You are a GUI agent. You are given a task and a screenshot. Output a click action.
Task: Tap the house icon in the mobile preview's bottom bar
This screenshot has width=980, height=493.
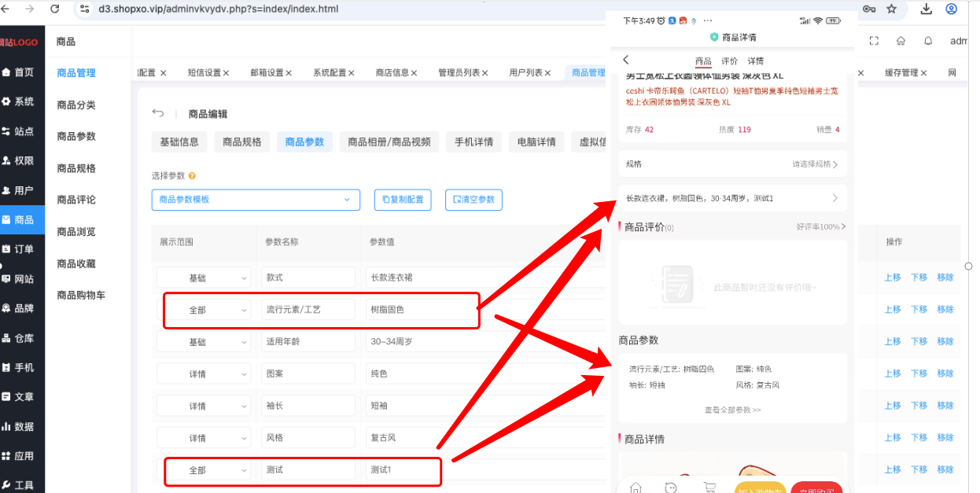(x=636, y=487)
